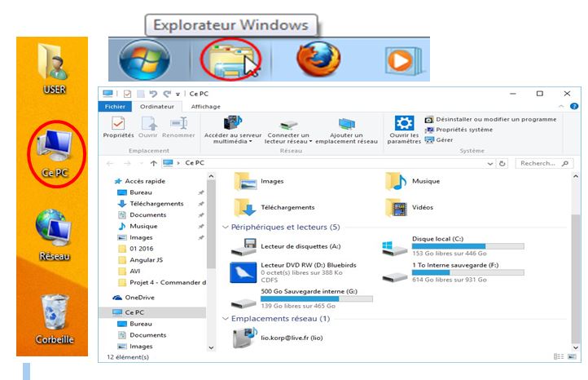The image size is (588, 380).
Task: Click the help question mark icon
Action: [x=574, y=106]
